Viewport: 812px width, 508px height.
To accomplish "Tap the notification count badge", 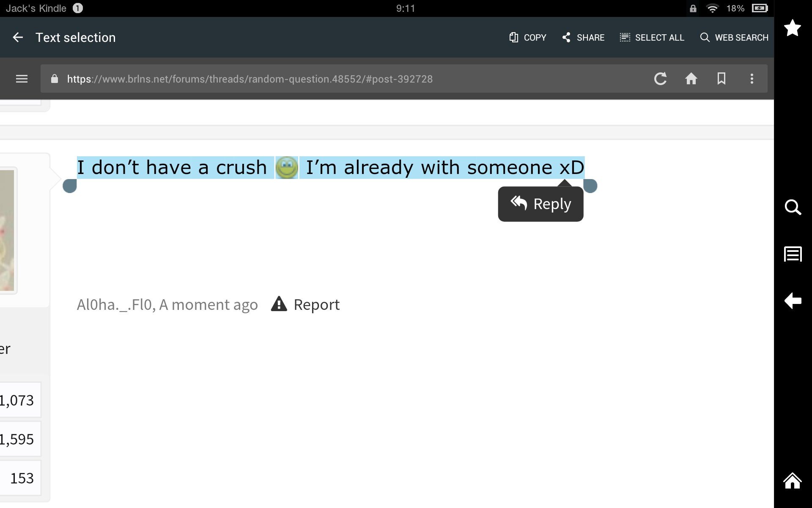I will point(78,8).
